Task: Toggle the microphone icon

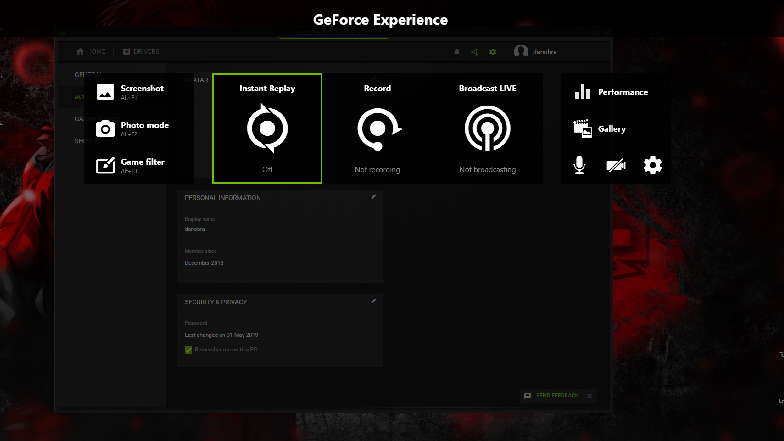Action: tap(579, 165)
